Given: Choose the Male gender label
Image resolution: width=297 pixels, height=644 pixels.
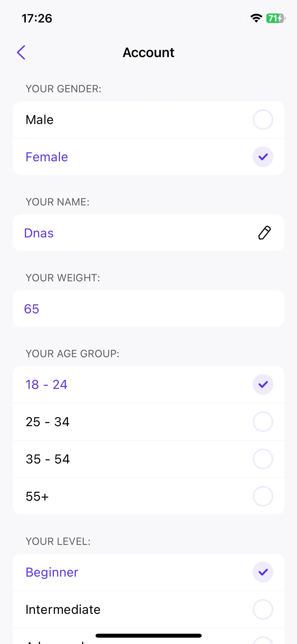Looking at the screenshot, I should [40, 119].
